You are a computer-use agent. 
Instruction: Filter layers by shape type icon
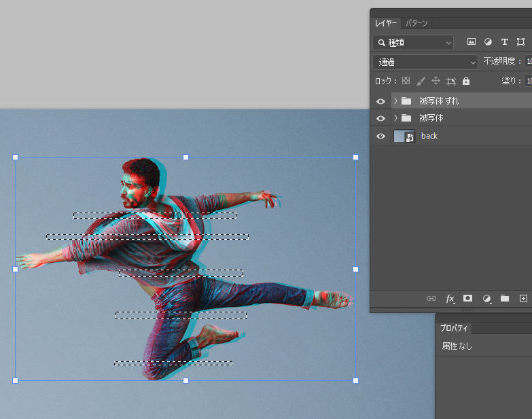[x=521, y=42]
